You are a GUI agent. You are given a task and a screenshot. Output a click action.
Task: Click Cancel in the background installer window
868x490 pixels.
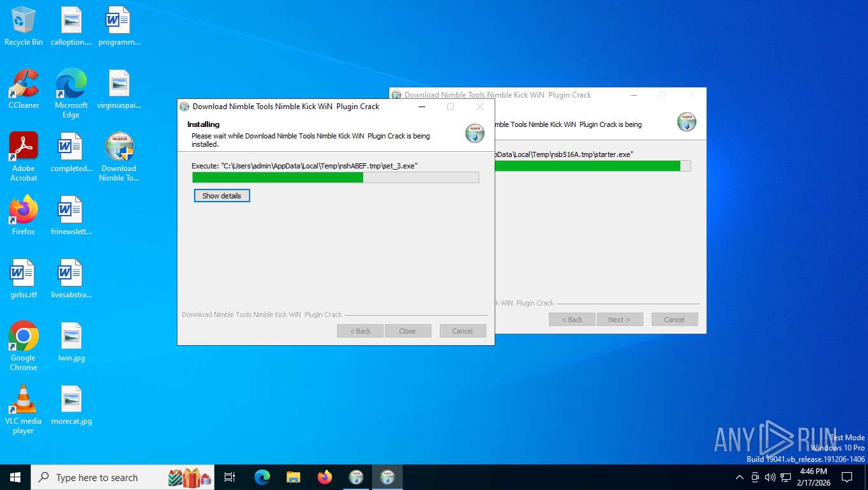click(x=675, y=320)
